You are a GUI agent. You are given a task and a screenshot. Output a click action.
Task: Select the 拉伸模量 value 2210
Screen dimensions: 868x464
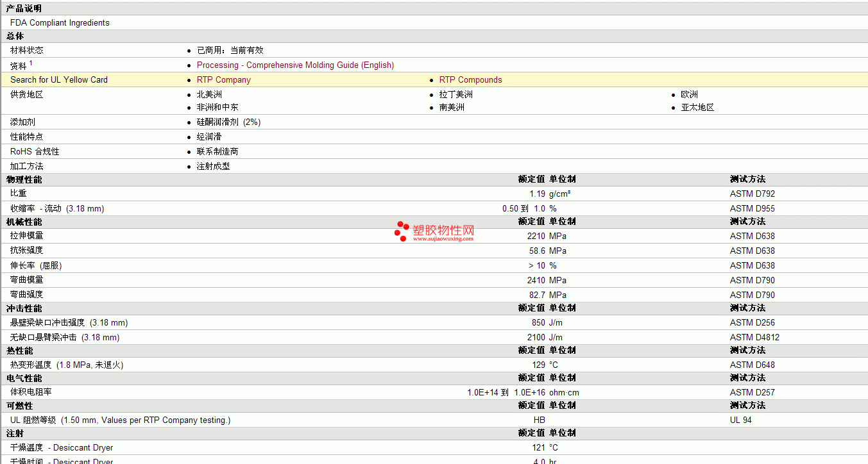coord(536,236)
